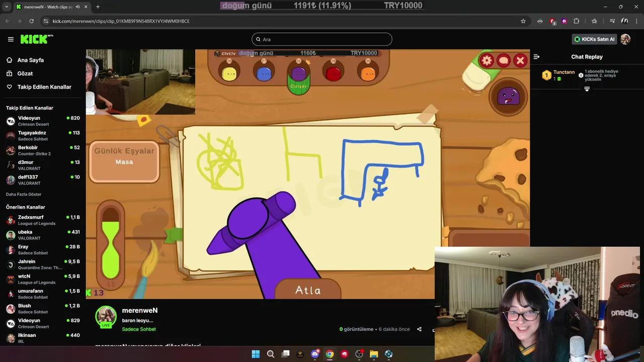
Task: Click the KICK logo
Action: (x=36, y=39)
